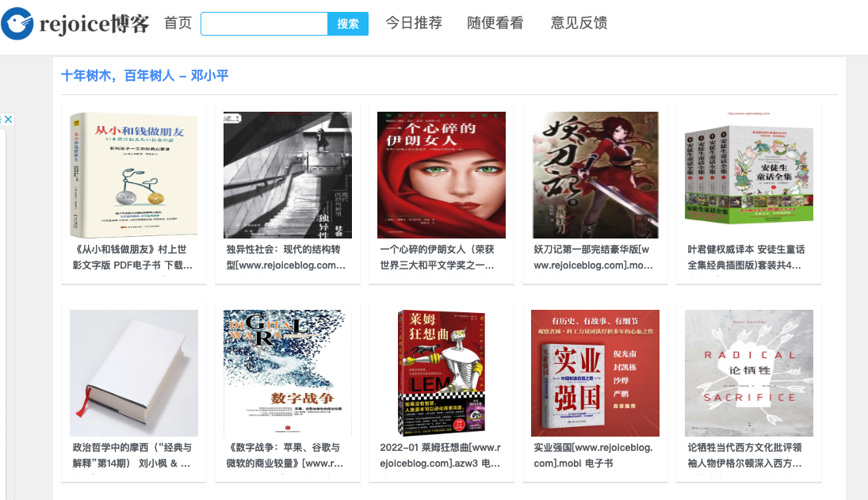Open the 数字战争 Digital Wars cover
The width and height of the screenshot is (868, 500).
[287, 372]
